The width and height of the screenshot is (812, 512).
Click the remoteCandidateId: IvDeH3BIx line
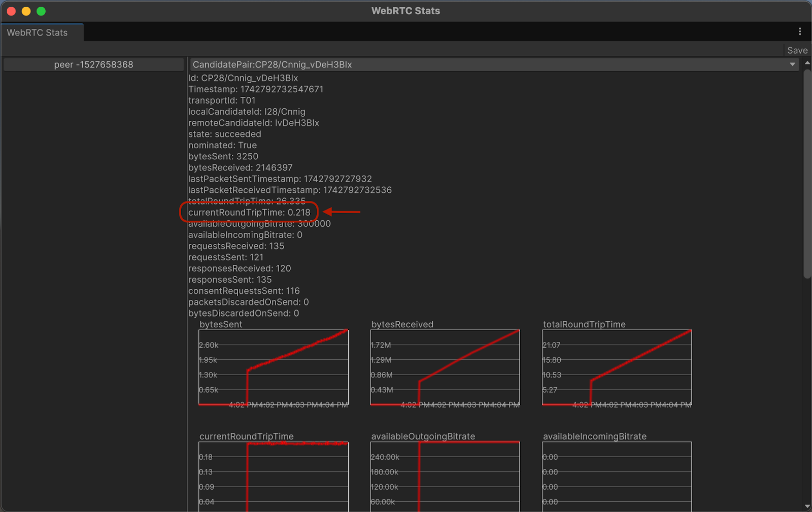[254, 123]
